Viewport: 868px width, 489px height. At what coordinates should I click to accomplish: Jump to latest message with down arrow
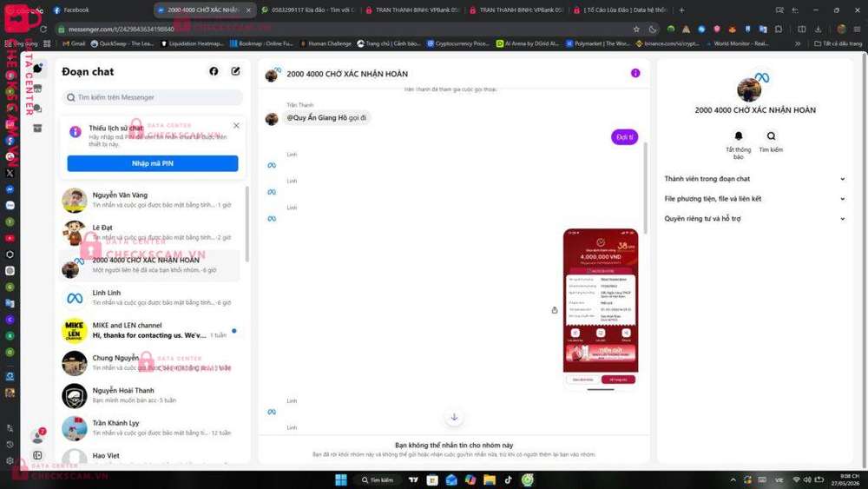pyautogui.click(x=454, y=417)
